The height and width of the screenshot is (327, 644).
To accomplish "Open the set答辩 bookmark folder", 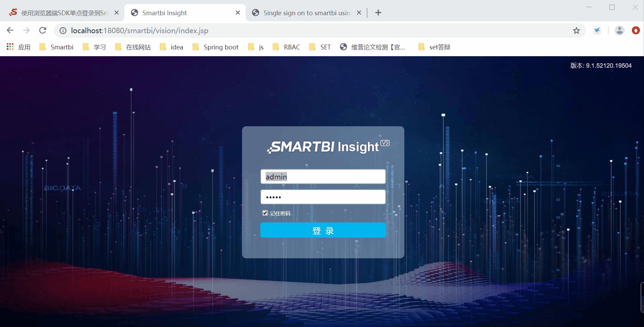I will tap(434, 47).
